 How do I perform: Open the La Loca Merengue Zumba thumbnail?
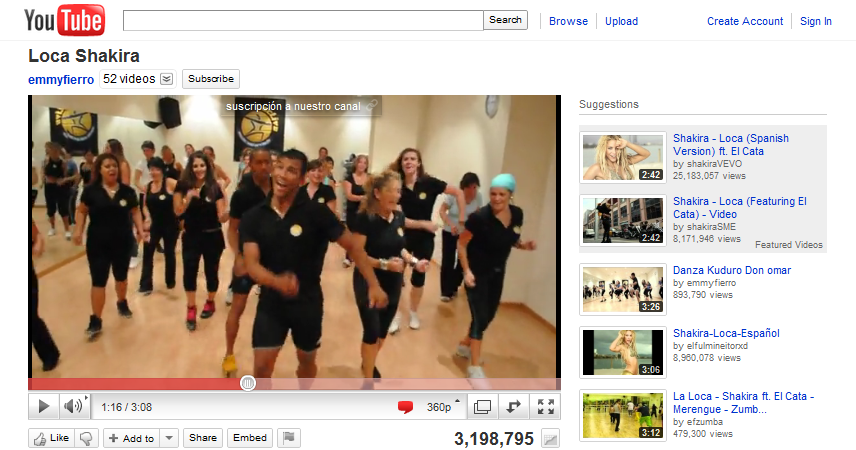pos(623,416)
